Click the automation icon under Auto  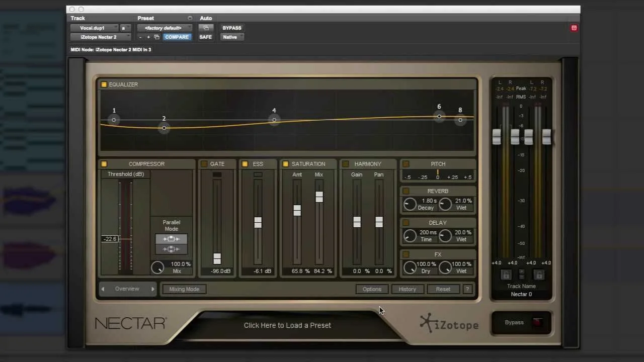click(x=206, y=28)
